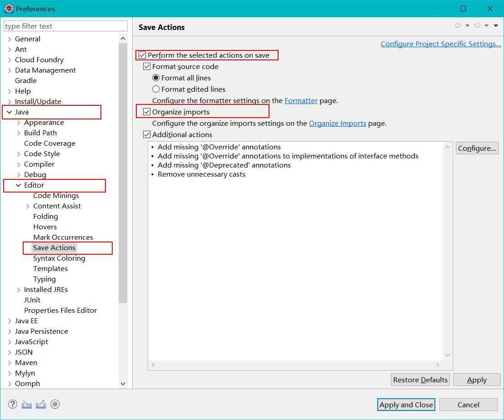Open the Properties Files Editor page
Viewport: 504px width, 420px height.
[x=60, y=311]
